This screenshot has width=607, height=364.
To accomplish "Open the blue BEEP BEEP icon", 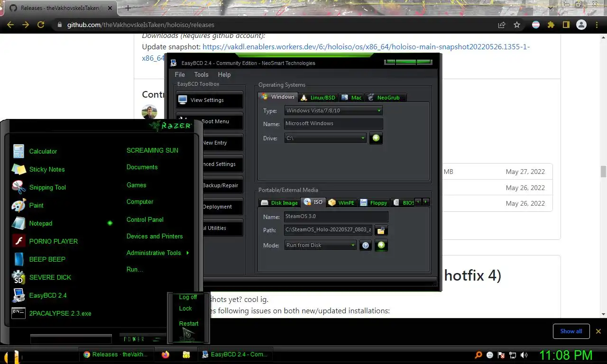I will pos(18,259).
